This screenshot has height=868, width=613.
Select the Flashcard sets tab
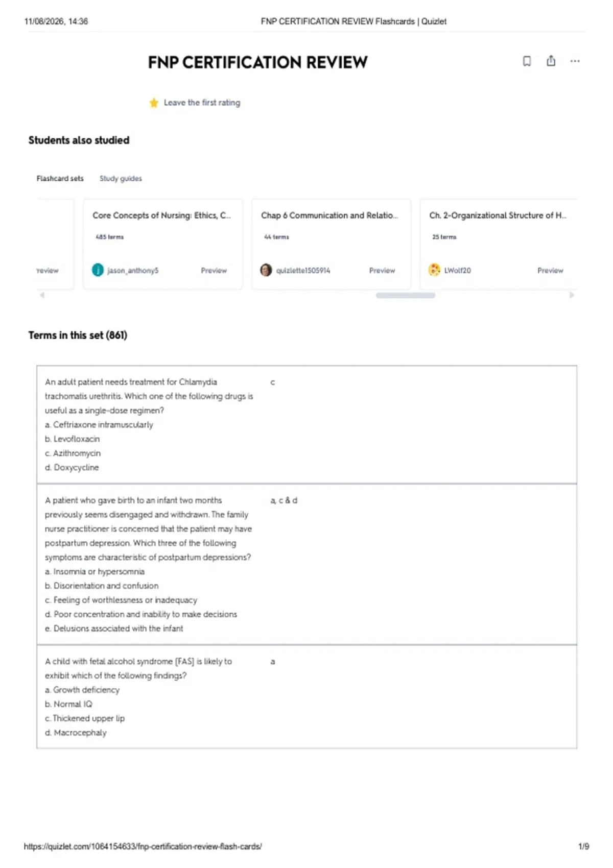[x=60, y=178]
